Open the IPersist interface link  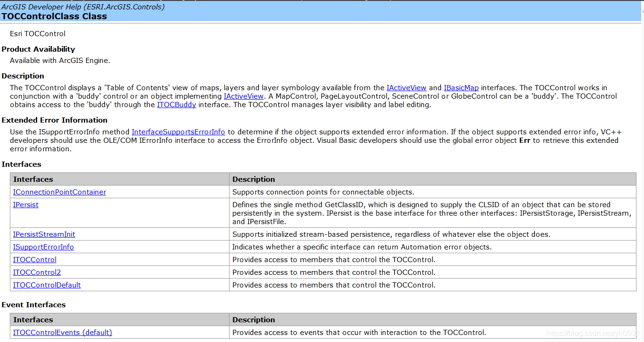pos(26,205)
